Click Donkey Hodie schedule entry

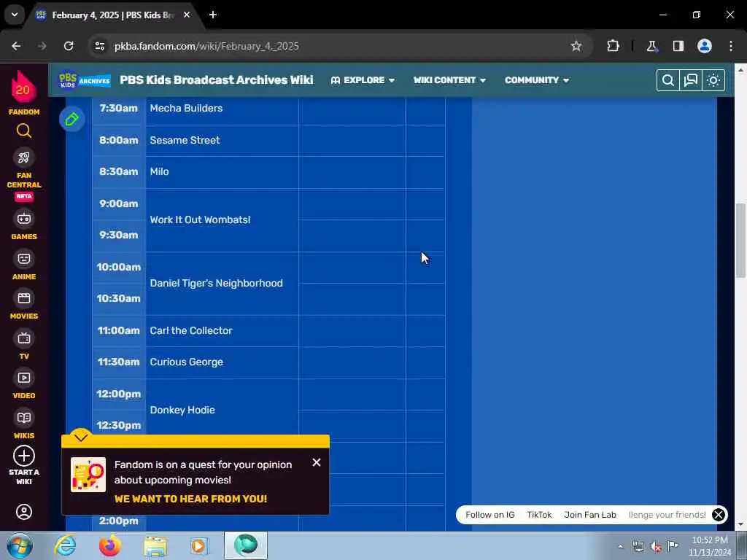(x=182, y=410)
